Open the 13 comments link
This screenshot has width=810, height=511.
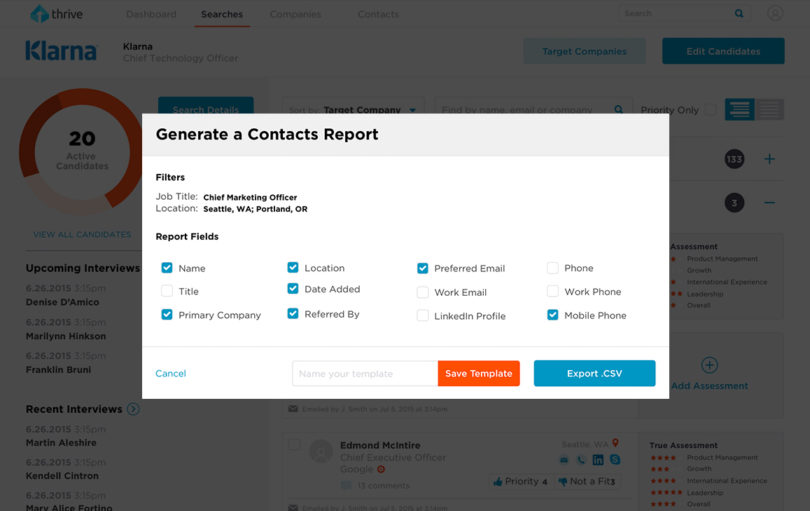coord(383,486)
